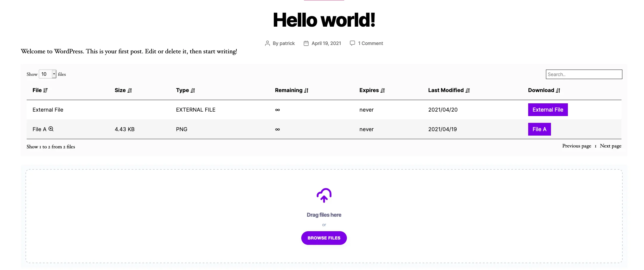Open the 1 Comment link

(370, 43)
